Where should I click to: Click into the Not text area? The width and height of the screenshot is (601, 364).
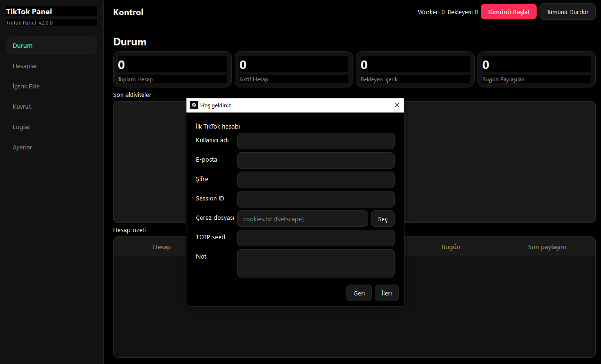(x=316, y=263)
